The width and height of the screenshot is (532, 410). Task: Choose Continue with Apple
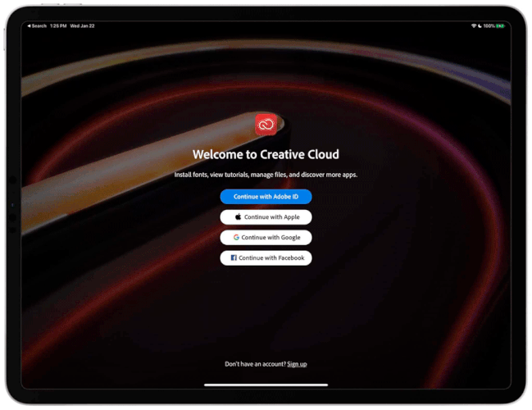[266, 216]
